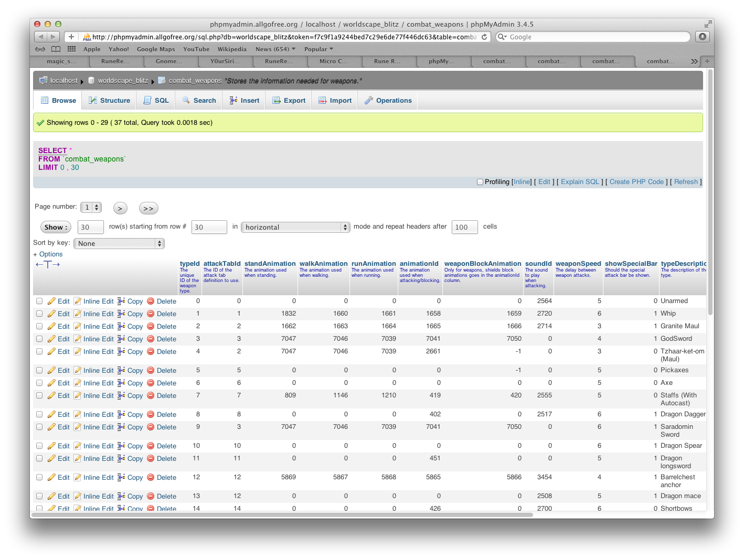Click the Google search field
Screen dimensions: 744x560
click(x=593, y=37)
